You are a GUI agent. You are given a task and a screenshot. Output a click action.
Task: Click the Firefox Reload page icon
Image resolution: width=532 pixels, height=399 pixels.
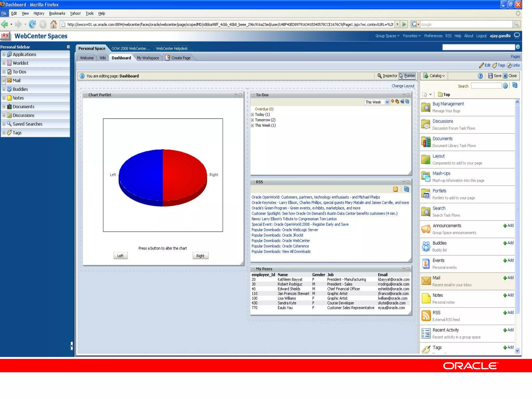coord(32,24)
